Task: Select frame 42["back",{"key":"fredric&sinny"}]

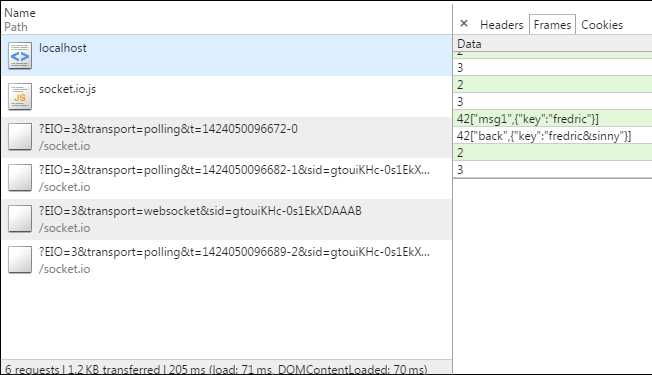Action: (553, 136)
